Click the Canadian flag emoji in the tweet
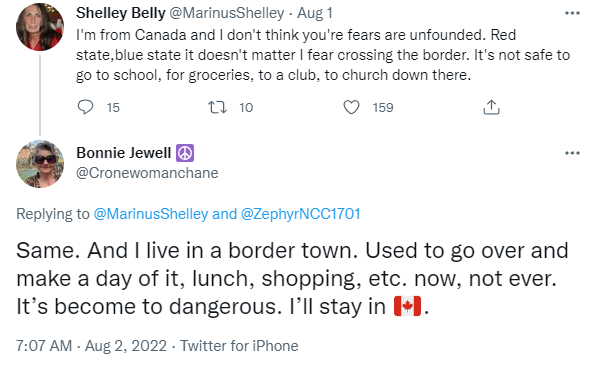Image resolution: width=595 pixels, height=371 pixels. 408,306
